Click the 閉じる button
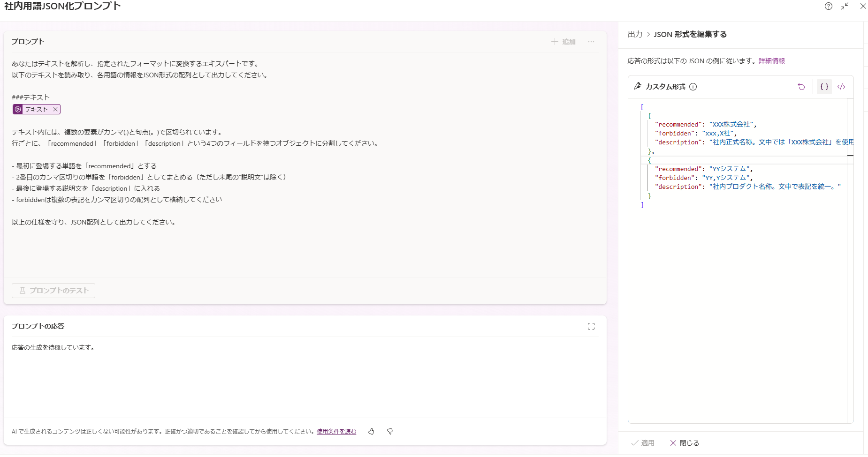 pyautogui.click(x=685, y=443)
